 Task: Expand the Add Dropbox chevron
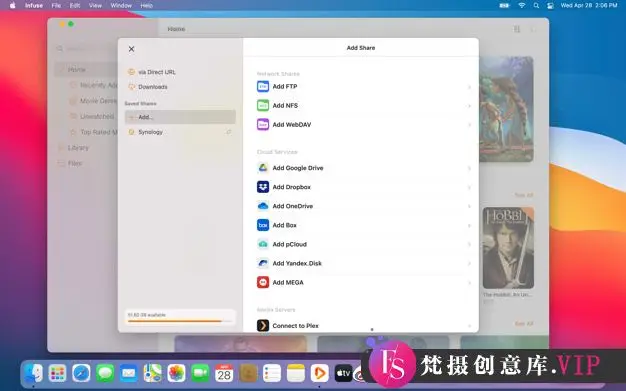click(470, 187)
